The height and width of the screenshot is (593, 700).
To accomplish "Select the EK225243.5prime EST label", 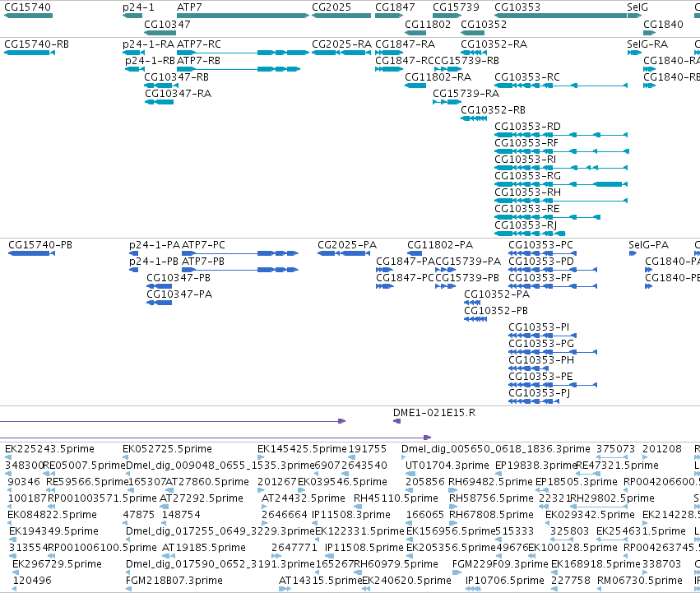I will point(49,449).
